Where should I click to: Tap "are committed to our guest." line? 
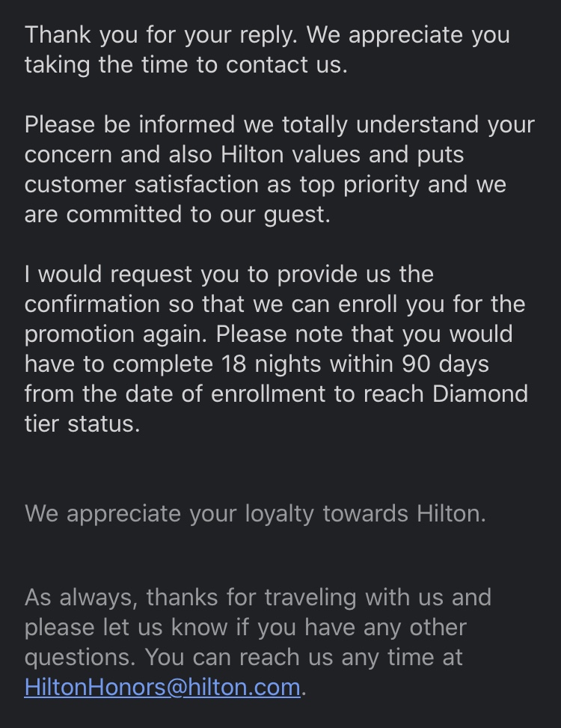tap(177, 215)
